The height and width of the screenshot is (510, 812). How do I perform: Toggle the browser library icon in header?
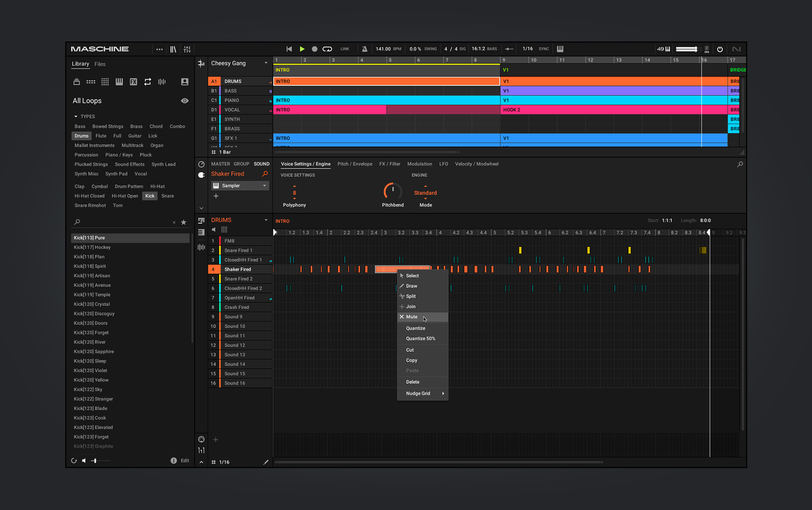(x=173, y=49)
